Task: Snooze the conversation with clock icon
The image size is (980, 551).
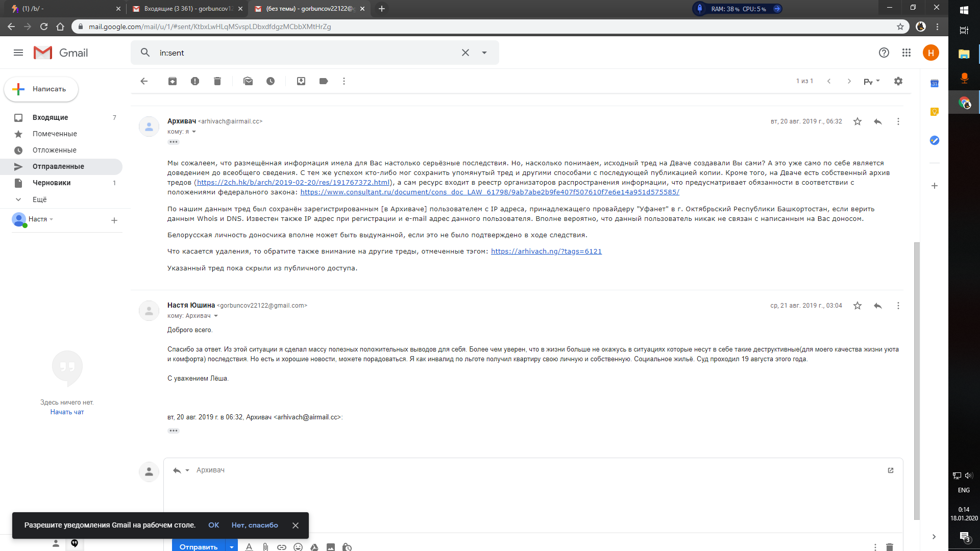Action: coord(271,81)
